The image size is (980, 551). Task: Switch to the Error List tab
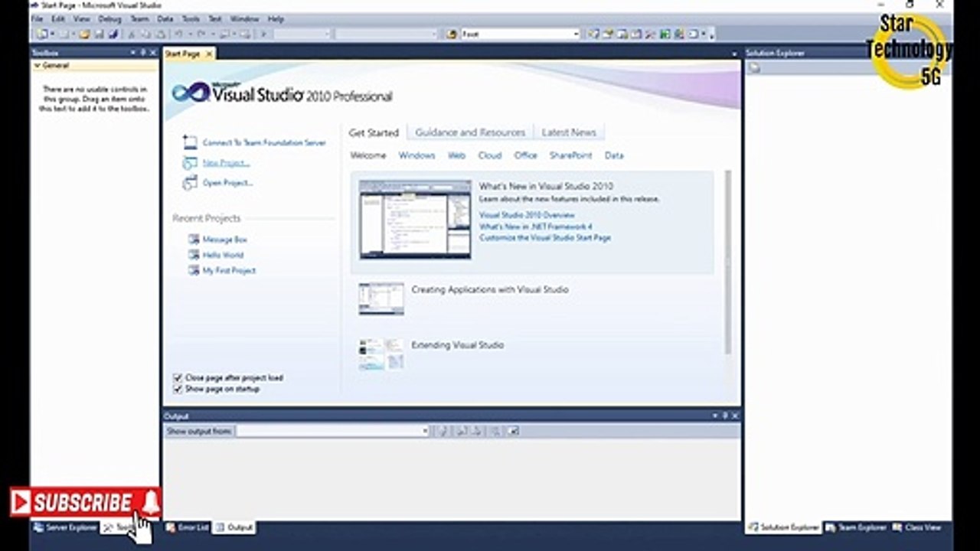coord(188,527)
